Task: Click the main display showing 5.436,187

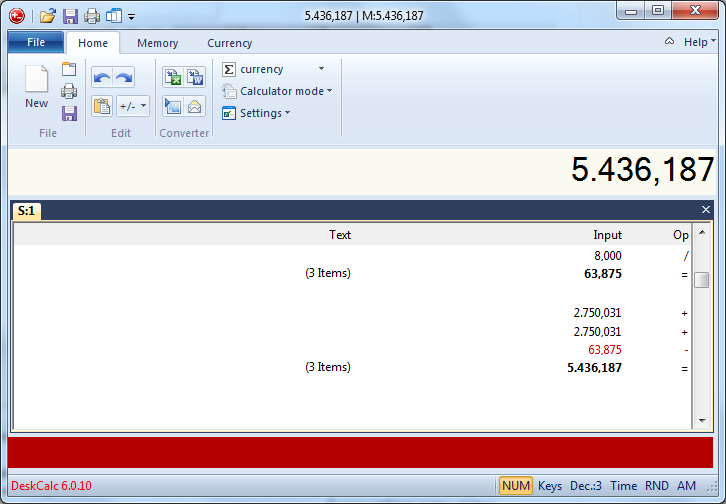Action: (x=362, y=170)
